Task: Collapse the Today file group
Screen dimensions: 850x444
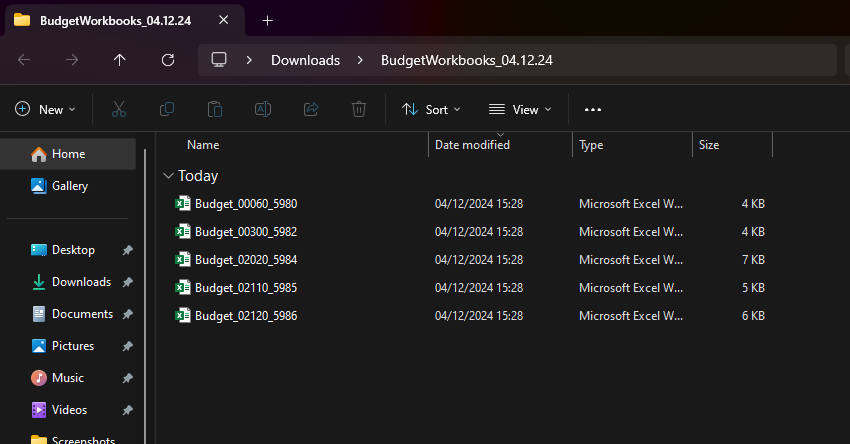Action: coord(167,176)
